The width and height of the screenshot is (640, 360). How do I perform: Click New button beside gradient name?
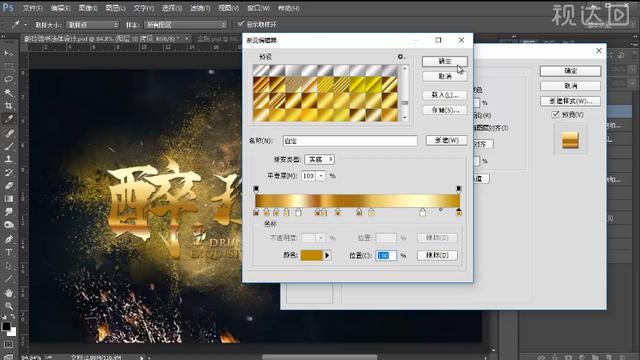click(447, 140)
